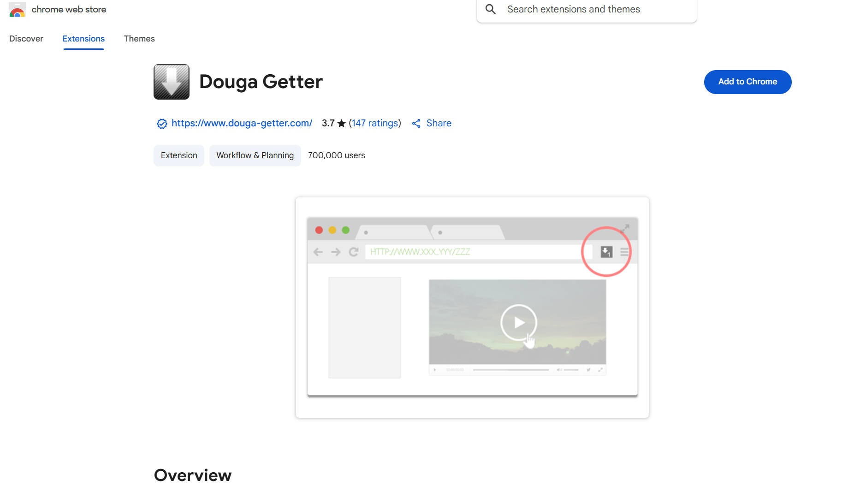The height and width of the screenshot is (504, 866).
Task: Focus the Search extensions and themes field
Action: [587, 10]
